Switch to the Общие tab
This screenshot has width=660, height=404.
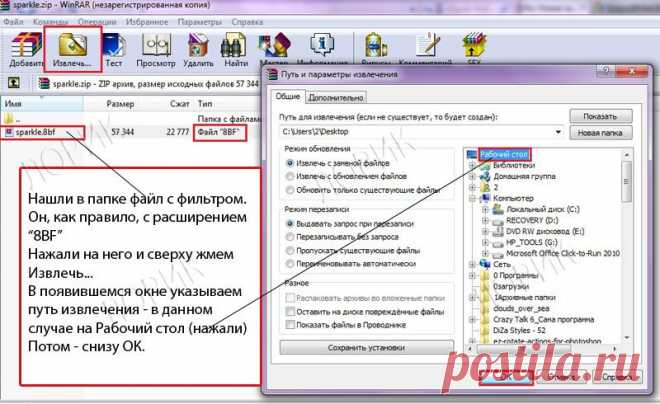(287, 96)
